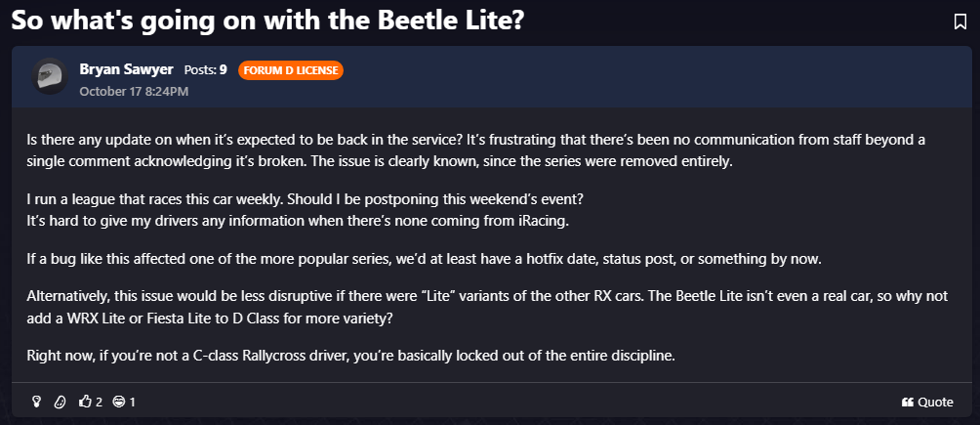The image size is (980, 425).
Task: React with the laughing face emoji
Action: click(x=119, y=402)
